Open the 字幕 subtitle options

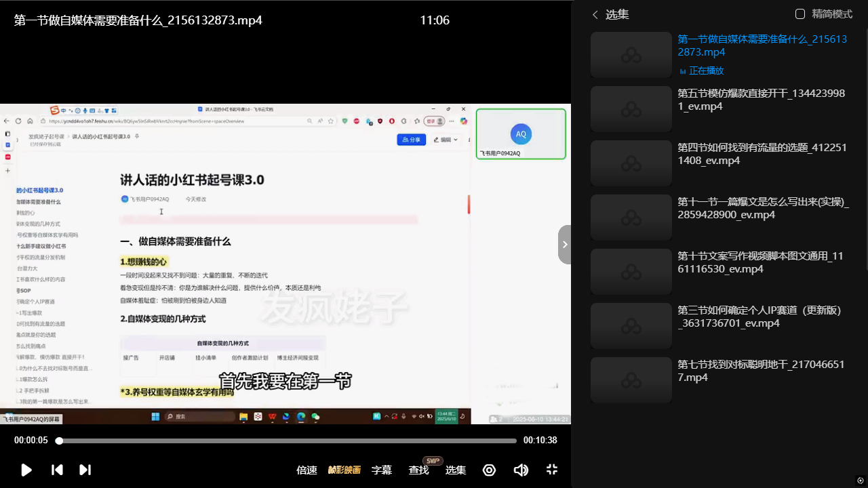pos(382,470)
